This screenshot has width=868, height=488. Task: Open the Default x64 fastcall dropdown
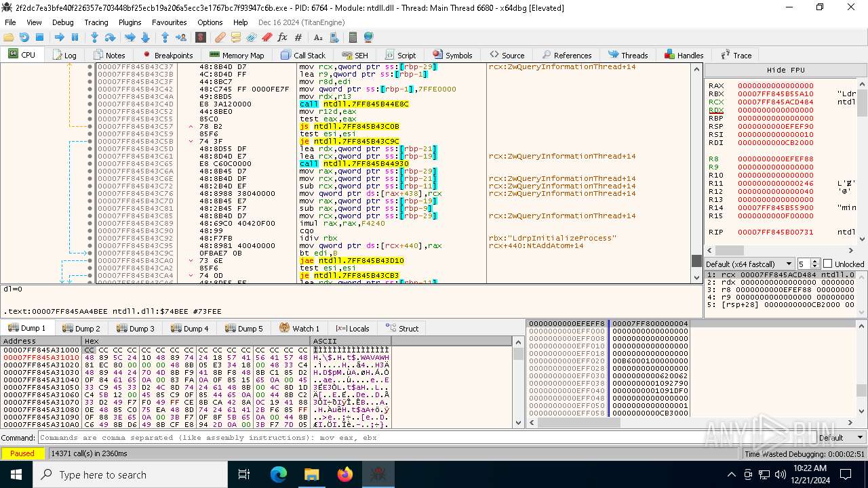(749, 264)
